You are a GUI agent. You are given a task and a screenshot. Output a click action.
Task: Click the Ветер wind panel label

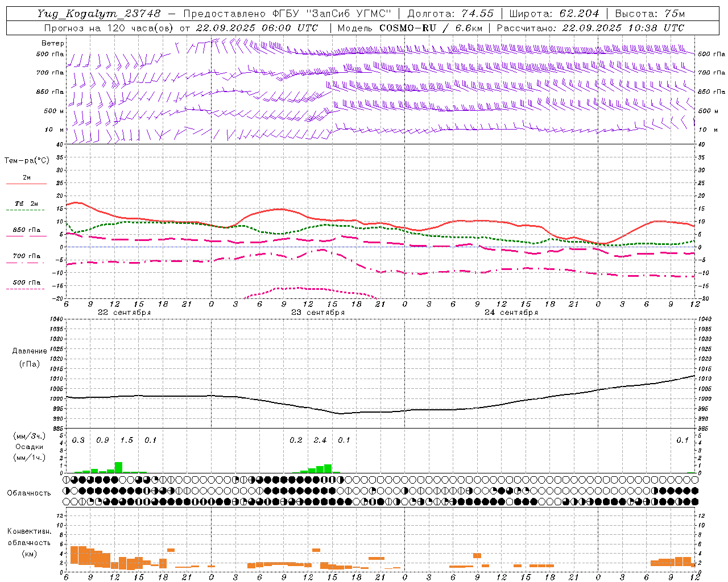coord(53,43)
